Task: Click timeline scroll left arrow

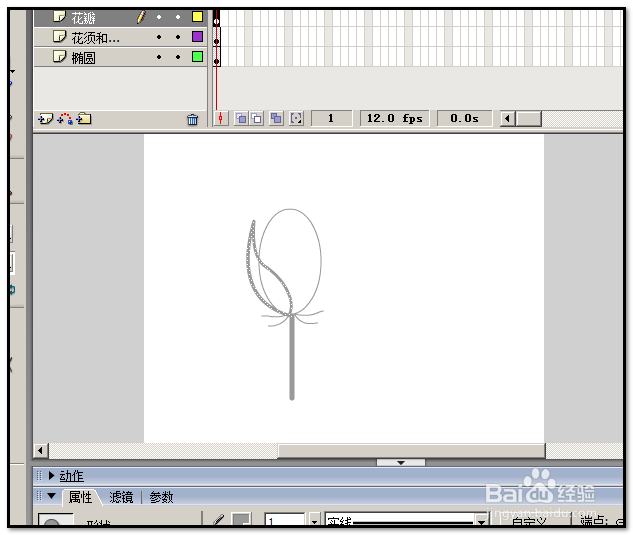Action: [x=508, y=119]
